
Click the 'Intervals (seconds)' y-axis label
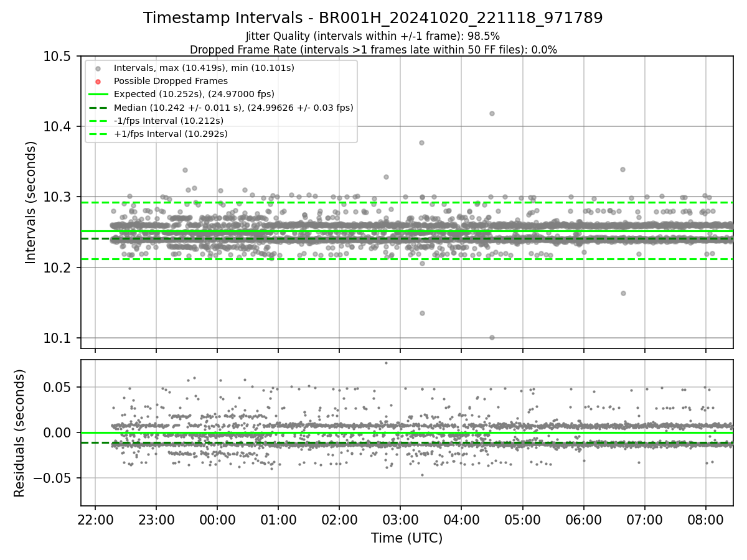click(x=31, y=202)
